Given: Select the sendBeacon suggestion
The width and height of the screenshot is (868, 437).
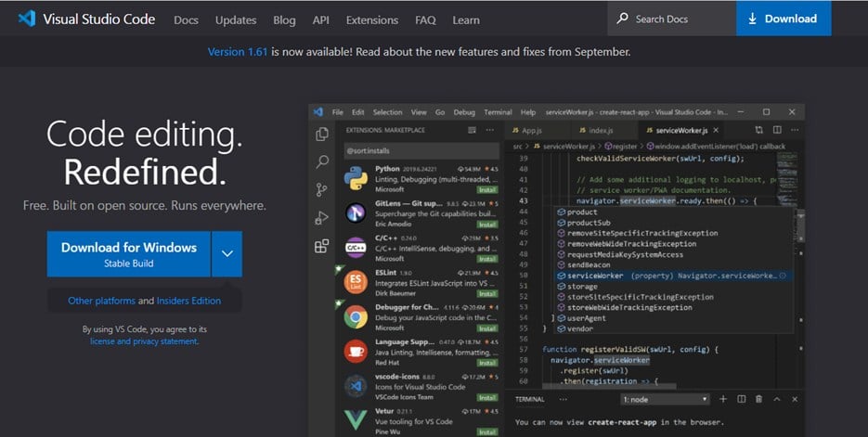Looking at the screenshot, I should 673,265.
